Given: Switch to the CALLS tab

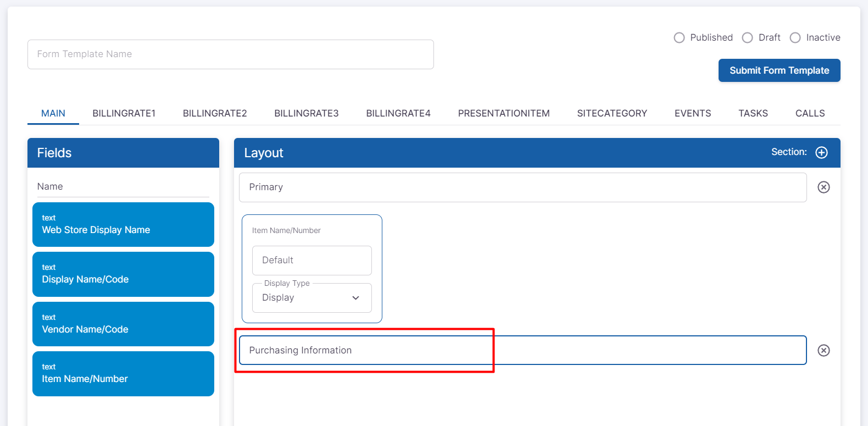Looking at the screenshot, I should point(810,113).
